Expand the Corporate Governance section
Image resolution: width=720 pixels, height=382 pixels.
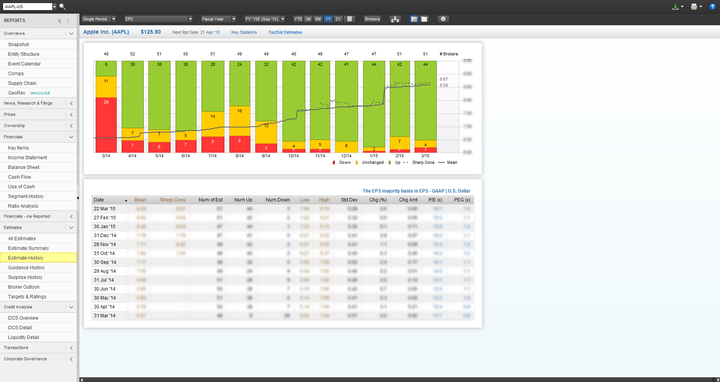[71, 359]
